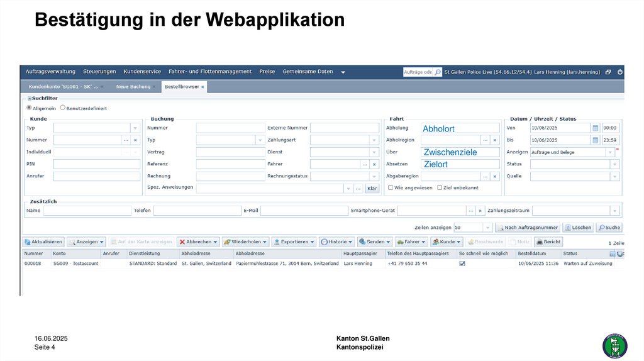The width and height of the screenshot is (644, 361).
Task: Open the Status filter dropdown
Action: click(614, 164)
